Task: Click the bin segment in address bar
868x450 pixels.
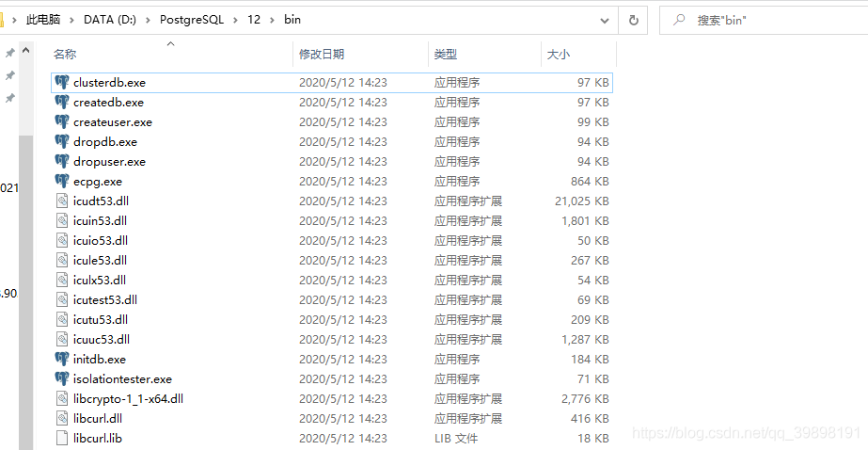Action: [x=292, y=20]
